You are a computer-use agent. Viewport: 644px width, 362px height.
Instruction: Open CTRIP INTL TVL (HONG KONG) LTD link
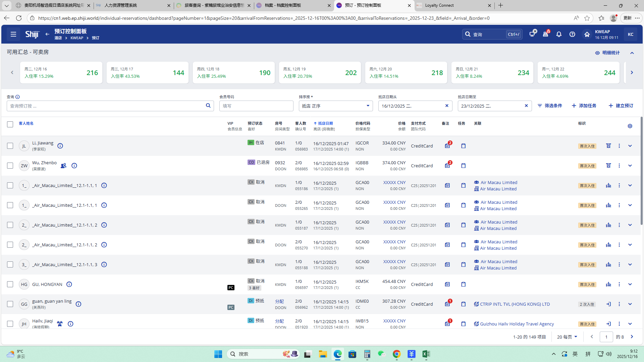515,304
